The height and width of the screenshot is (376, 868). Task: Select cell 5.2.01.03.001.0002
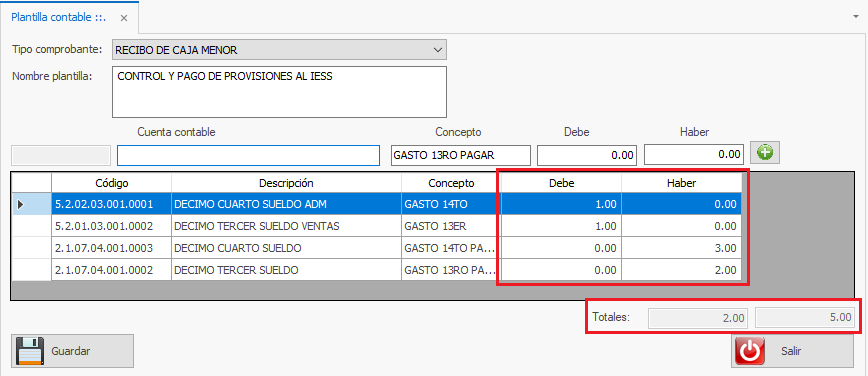pyautogui.click(x=111, y=226)
